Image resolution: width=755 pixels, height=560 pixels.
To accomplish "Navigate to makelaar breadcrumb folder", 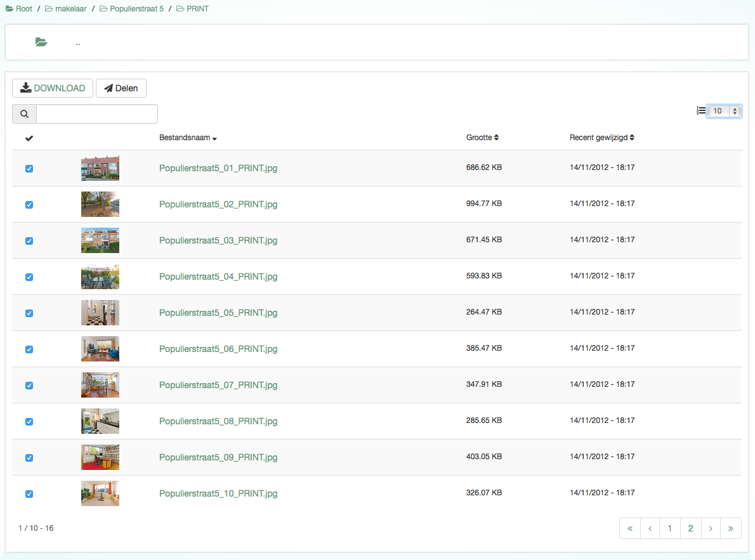I will point(66,9).
